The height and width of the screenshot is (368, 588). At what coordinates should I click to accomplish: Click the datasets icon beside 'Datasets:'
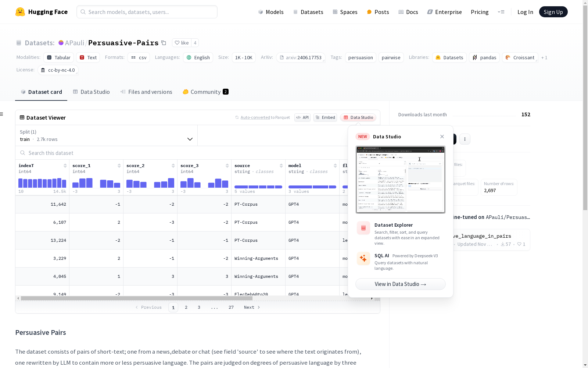[19, 43]
